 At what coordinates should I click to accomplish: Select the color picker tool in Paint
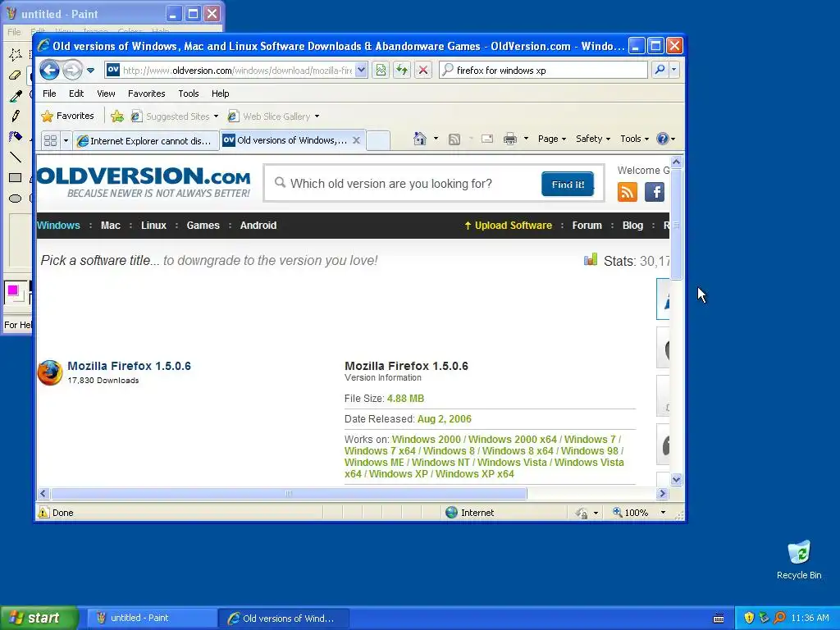coord(16,96)
